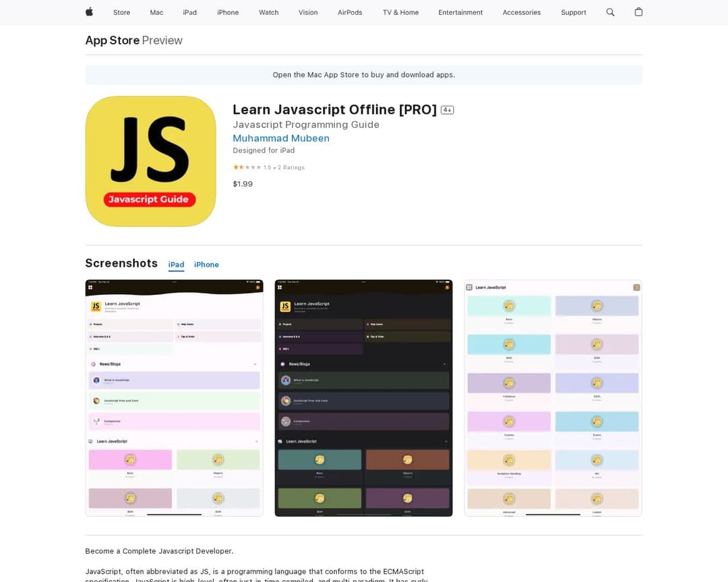Switch to iPad screenshots tab
The width and height of the screenshot is (728, 582).
click(176, 265)
